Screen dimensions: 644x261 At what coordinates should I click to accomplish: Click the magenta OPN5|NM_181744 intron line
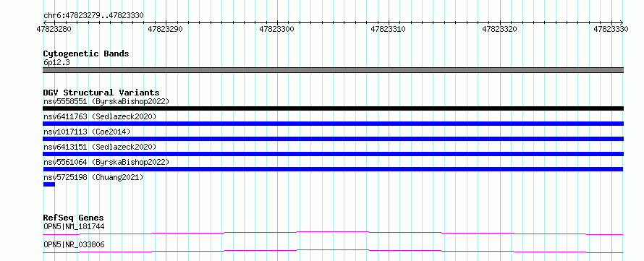click(333, 233)
